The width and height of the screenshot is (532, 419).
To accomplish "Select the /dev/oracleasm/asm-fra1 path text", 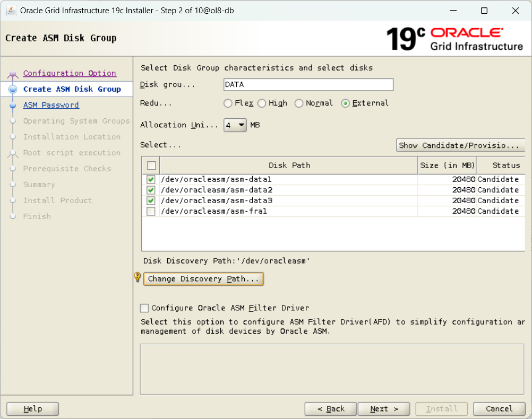I will [x=214, y=211].
